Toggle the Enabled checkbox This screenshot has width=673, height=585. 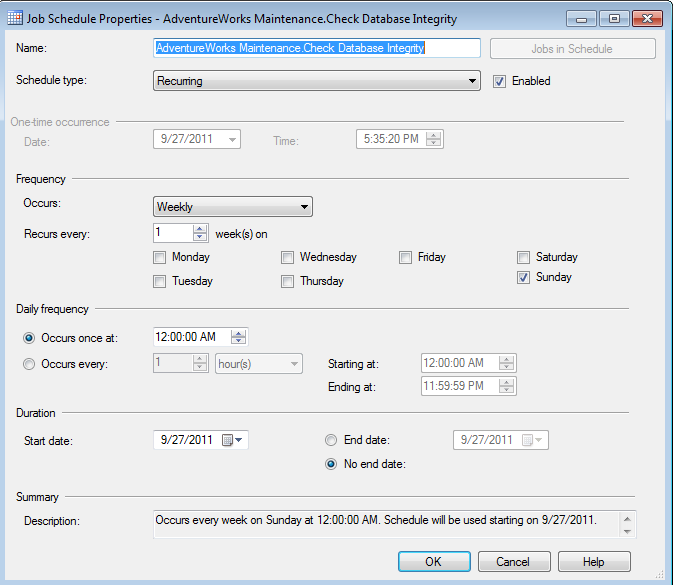499,81
